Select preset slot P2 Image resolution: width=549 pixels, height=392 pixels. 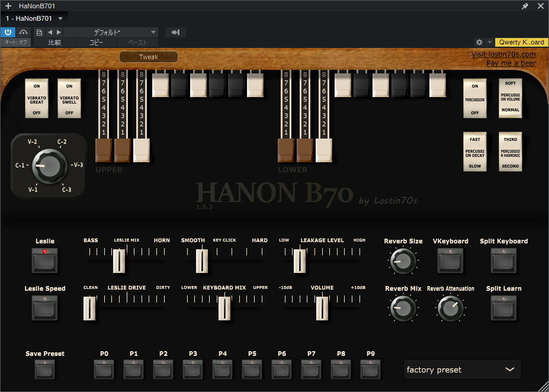click(163, 369)
